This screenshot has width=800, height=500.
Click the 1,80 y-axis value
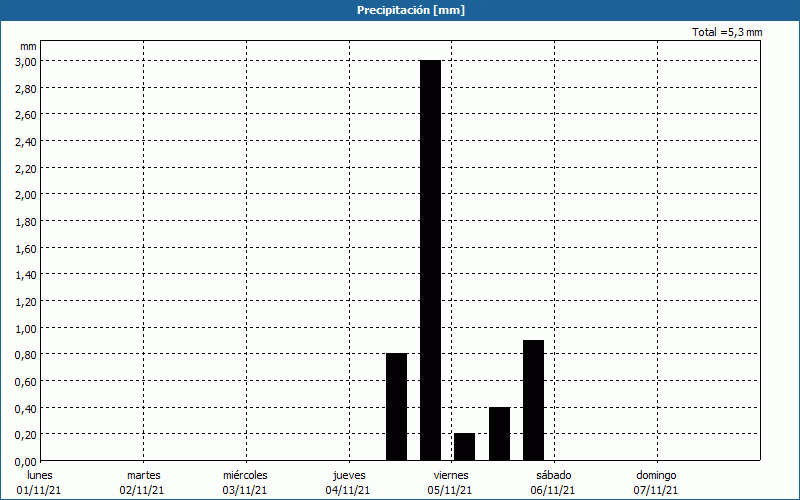pyautogui.click(x=26, y=222)
